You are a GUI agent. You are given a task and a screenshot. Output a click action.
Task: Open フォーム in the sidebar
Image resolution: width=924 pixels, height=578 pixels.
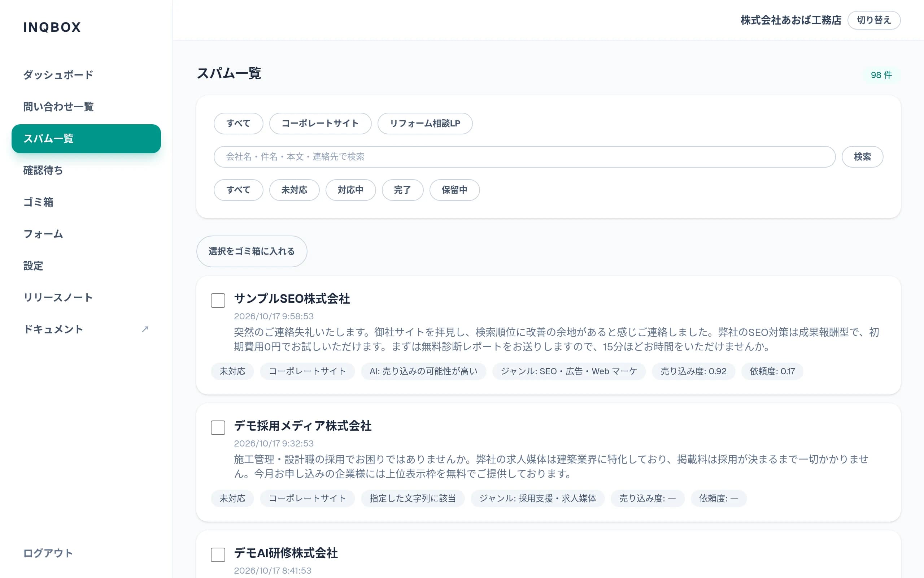(x=86, y=234)
